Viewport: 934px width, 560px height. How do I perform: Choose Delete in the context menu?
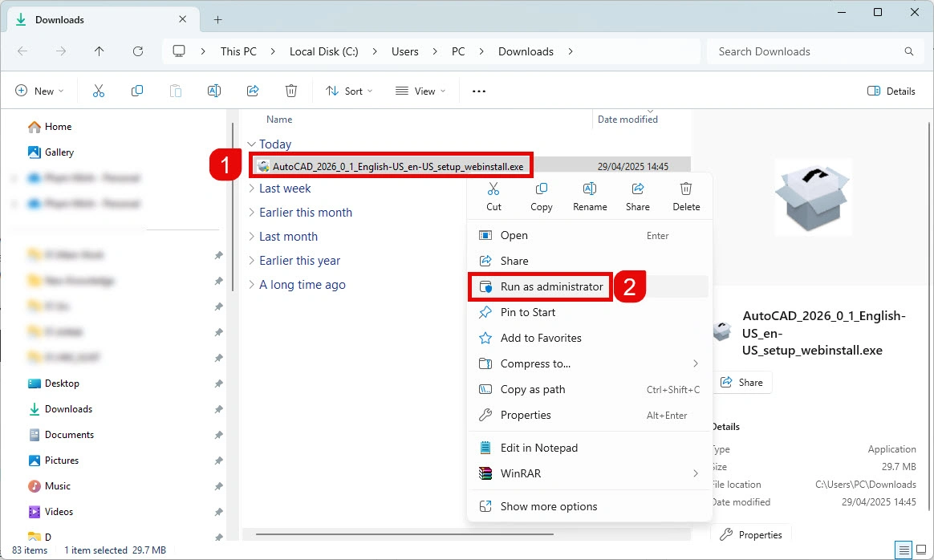click(686, 197)
